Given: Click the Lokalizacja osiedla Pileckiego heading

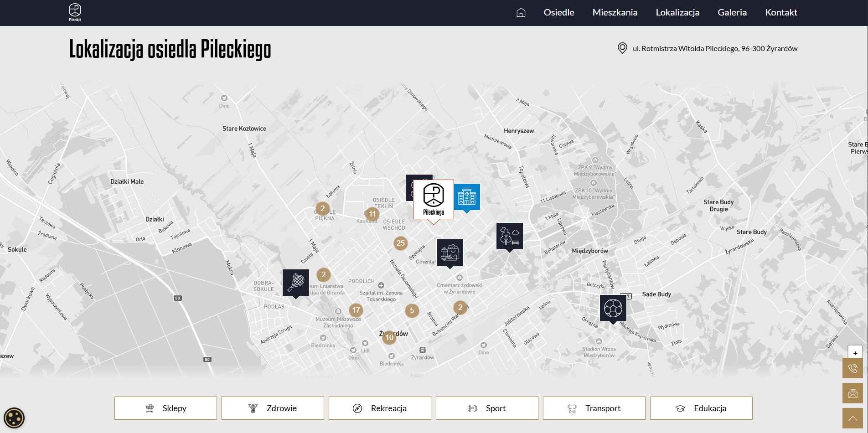Looking at the screenshot, I should (170, 49).
